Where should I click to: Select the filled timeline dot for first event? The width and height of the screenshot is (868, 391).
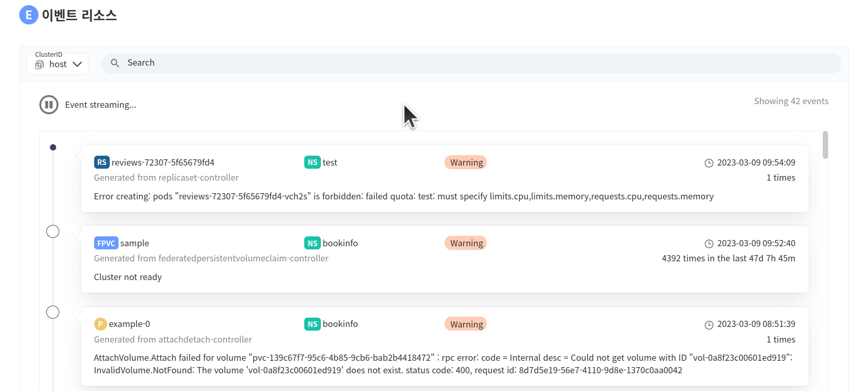[x=53, y=147]
